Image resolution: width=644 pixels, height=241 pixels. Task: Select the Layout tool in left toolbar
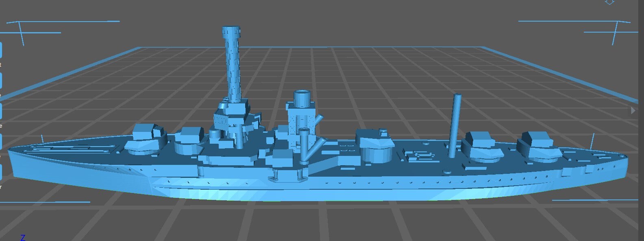pyautogui.click(x=1, y=50)
